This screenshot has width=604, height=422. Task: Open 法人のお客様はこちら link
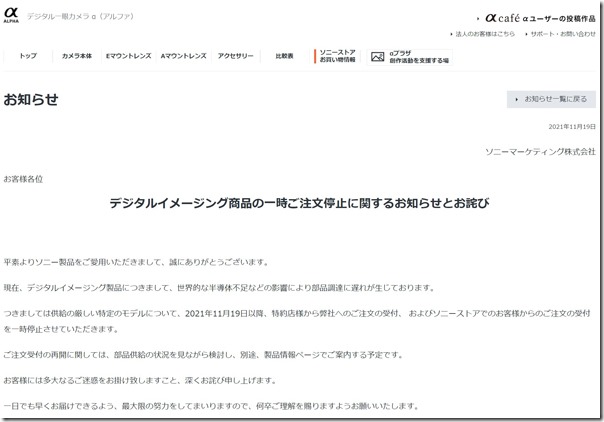click(x=483, y=34)
